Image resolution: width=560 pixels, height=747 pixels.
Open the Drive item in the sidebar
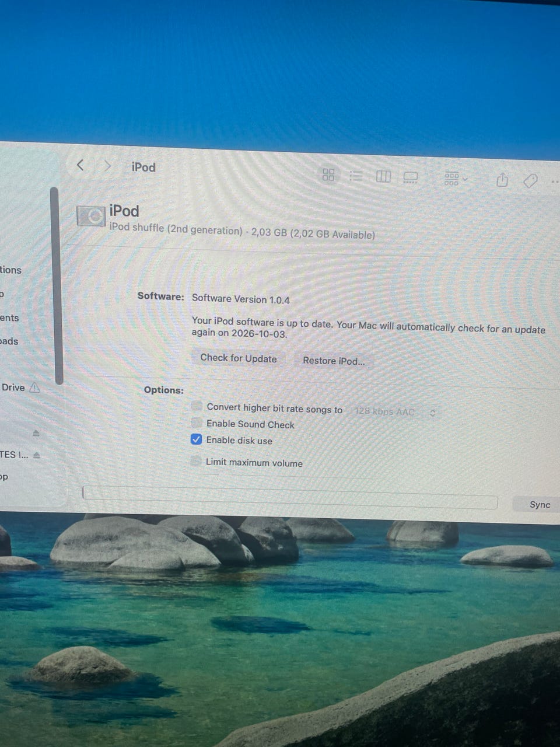coord(13,387)
